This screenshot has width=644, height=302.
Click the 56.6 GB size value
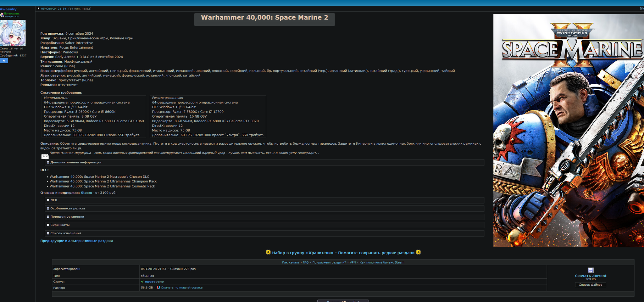(147, 288)
